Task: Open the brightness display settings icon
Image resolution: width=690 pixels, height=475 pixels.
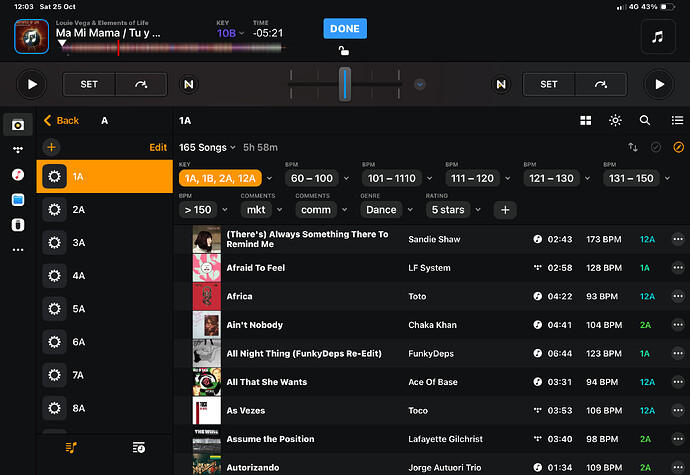Action: pos(615,120)
